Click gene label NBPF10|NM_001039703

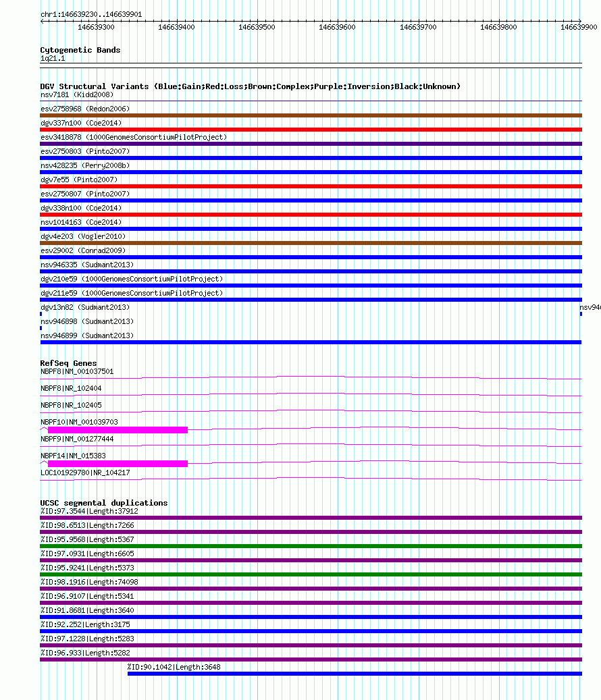[79, 422]
